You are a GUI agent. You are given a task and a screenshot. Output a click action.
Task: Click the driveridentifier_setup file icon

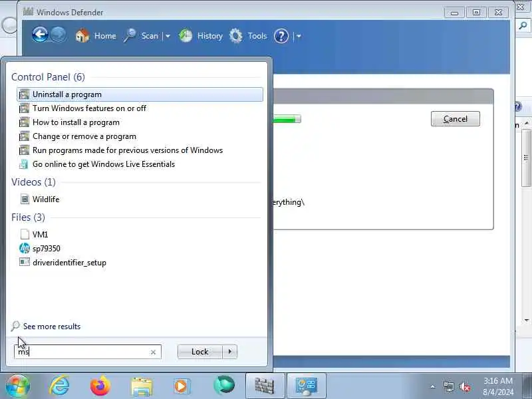point(25,262)
